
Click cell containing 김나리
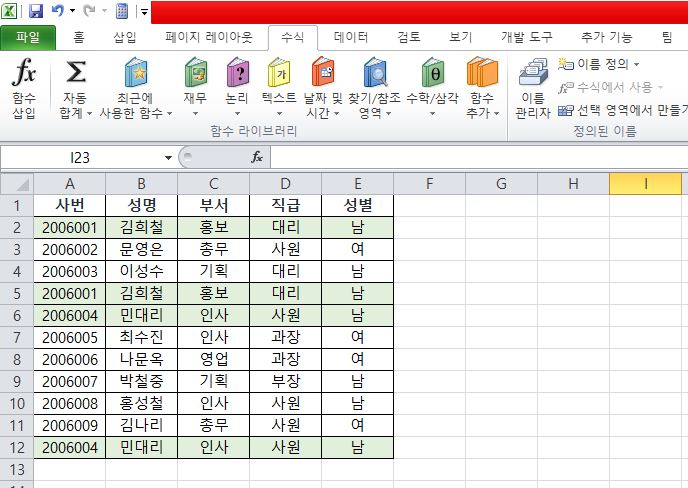(141, 425)
